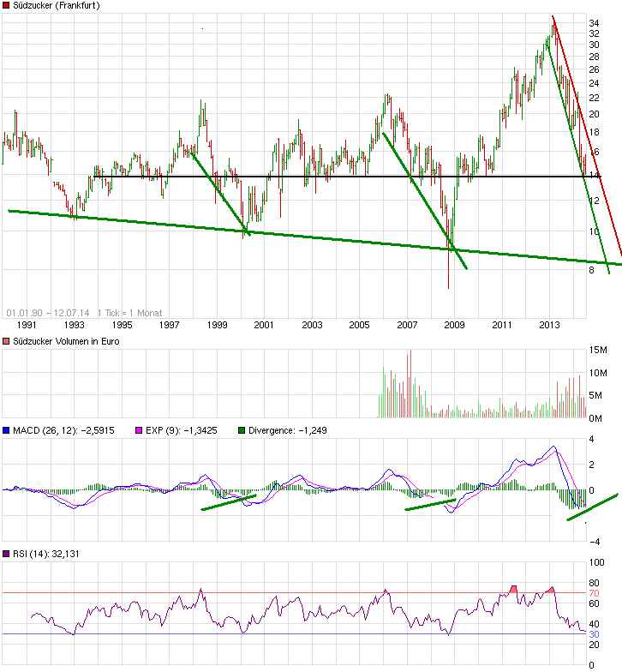622x672 pixels.
Task: Select the 2009 year on the time axis
Action: coord(454,326)
